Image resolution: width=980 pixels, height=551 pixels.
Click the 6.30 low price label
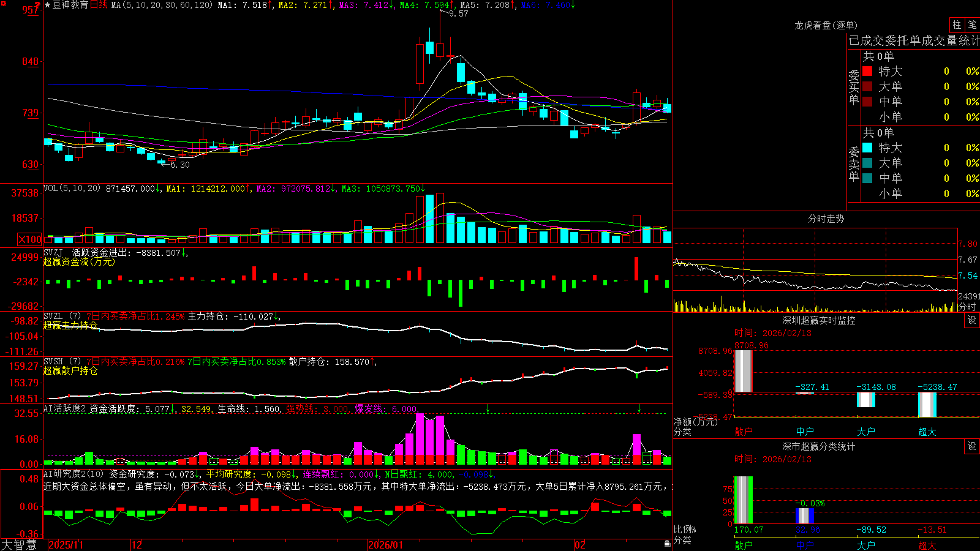click(180, 165)
